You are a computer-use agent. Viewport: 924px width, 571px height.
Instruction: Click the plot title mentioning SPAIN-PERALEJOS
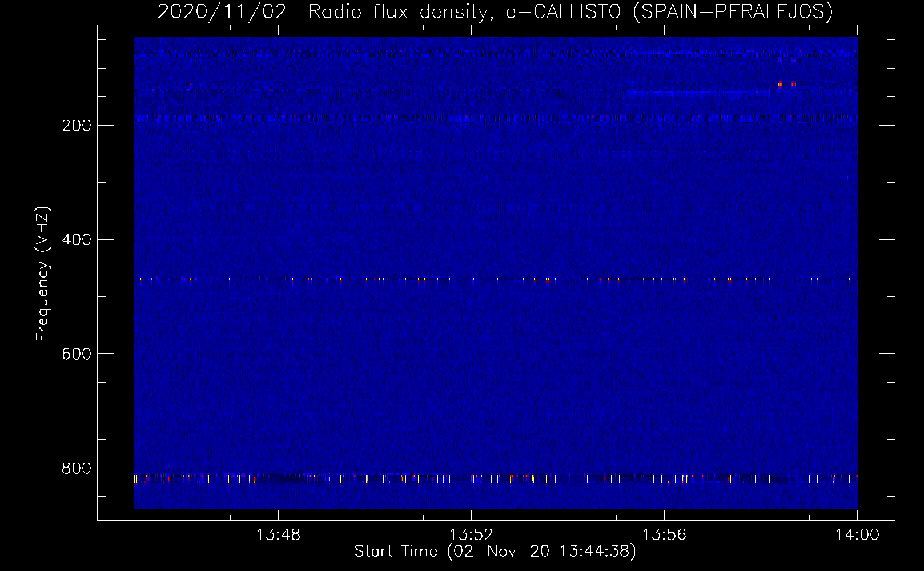[495, 11]
